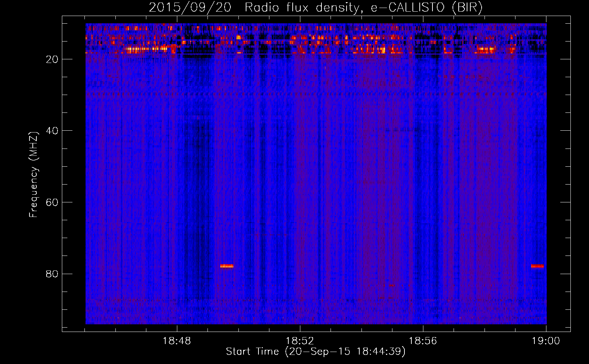Screen dimensions: 589x364
Task: Click the 'Start Time (20-Sep-15 18:44:39)' label
Action: pyautogui.click(x=316, y=352)
